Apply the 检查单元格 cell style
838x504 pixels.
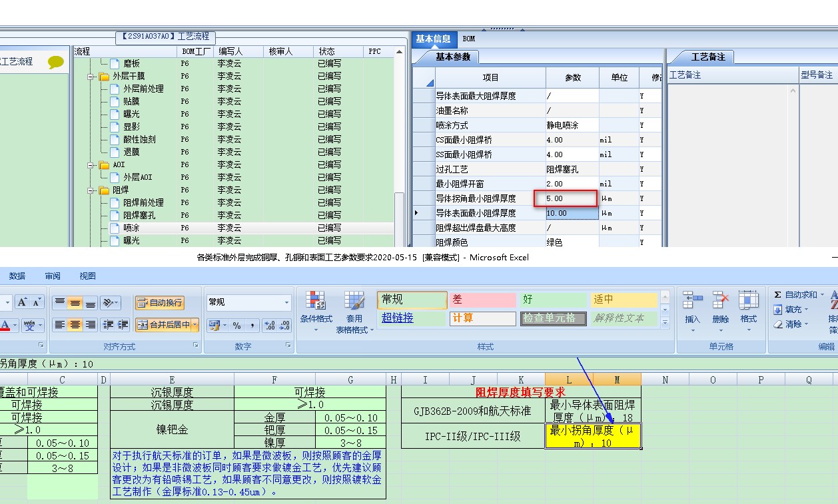coord(553,318)
